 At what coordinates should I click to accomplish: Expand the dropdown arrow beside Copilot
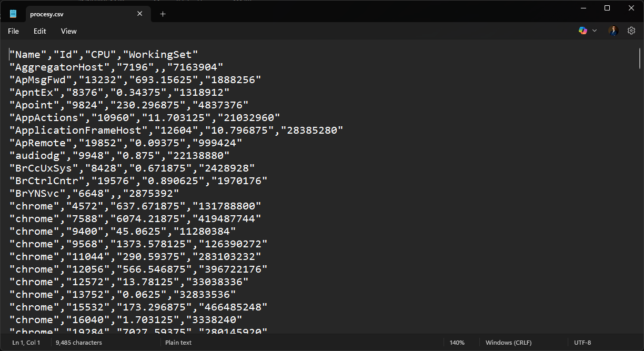click(x=595, y=31)
